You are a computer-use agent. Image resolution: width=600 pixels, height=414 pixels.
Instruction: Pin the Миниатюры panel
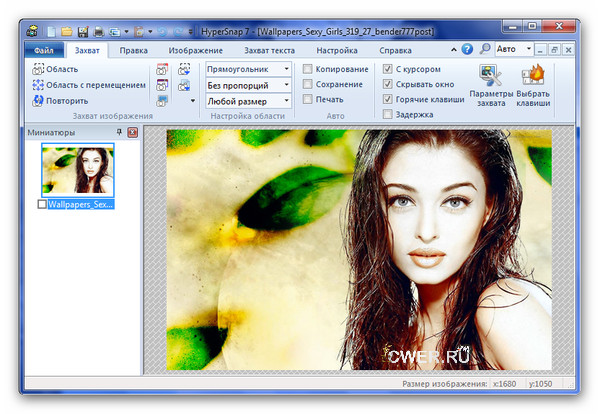click(x=118, y=132)
